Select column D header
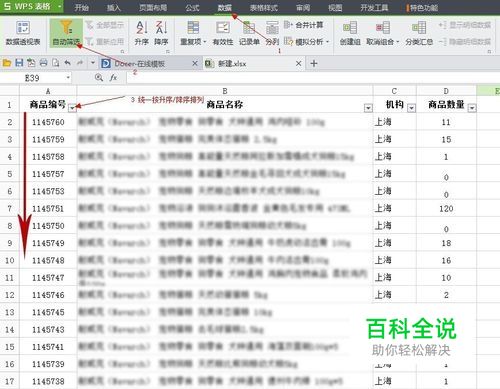 pos(446,91)
